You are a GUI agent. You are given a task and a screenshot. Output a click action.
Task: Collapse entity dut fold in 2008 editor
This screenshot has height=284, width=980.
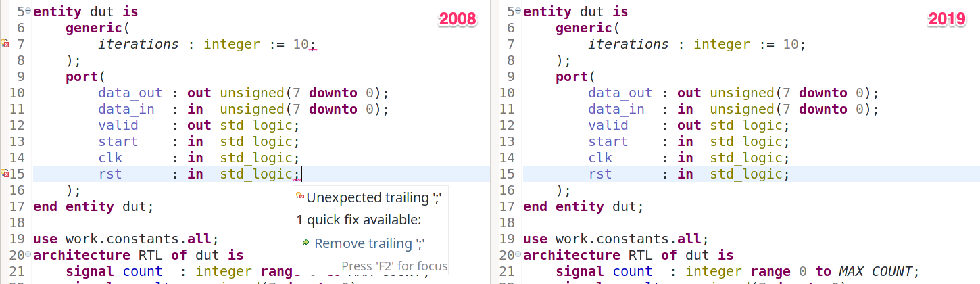(x=28, y=11)
